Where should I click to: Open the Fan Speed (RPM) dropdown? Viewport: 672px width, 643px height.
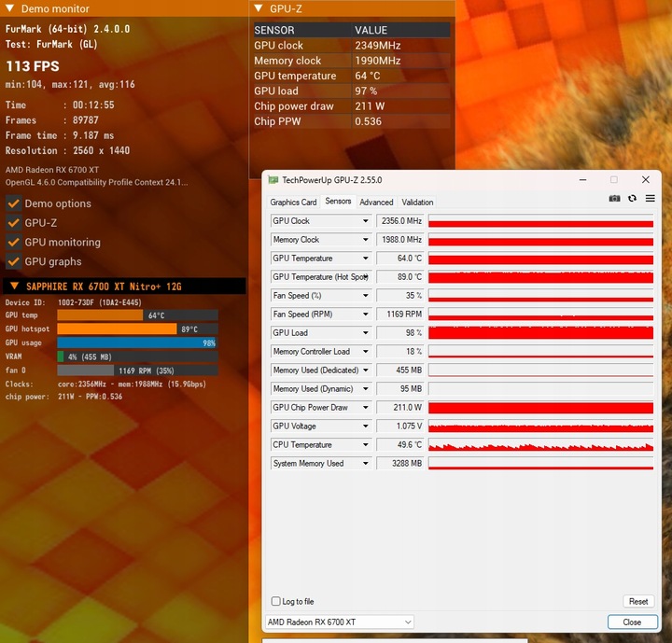tap(365, 315)
